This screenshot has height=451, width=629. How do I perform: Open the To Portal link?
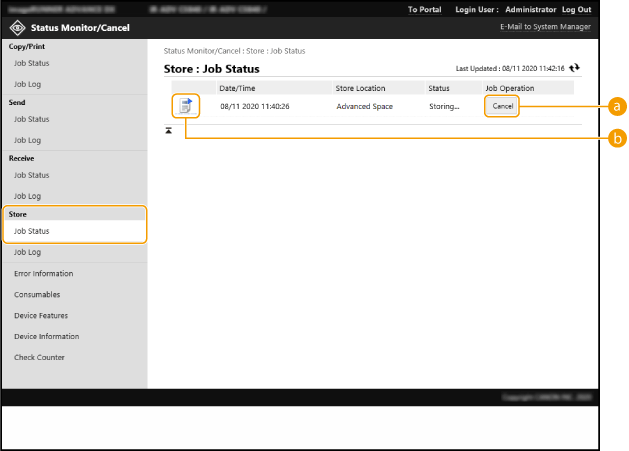click(424, 9)
